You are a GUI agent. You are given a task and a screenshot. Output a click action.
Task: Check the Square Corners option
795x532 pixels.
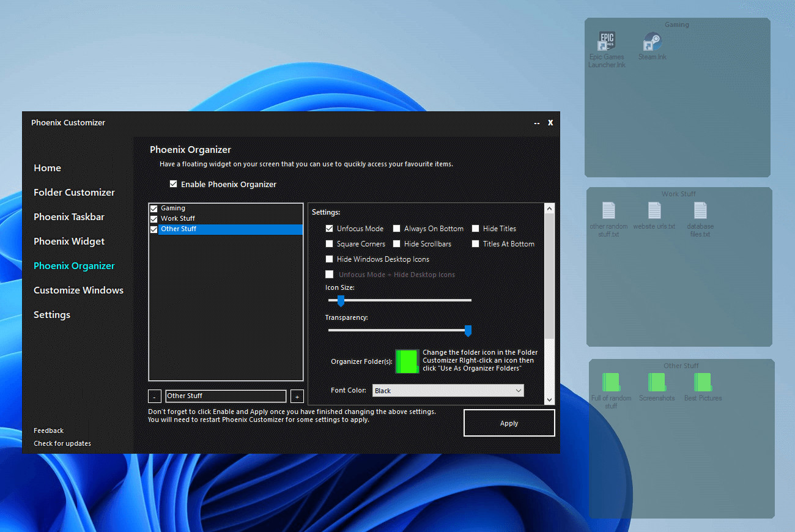[330, 244]
